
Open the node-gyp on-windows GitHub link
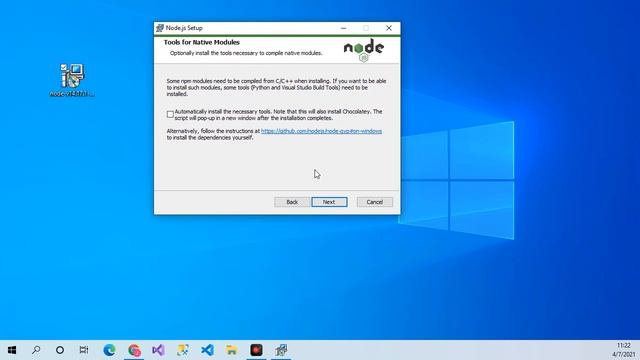(321, 131)
